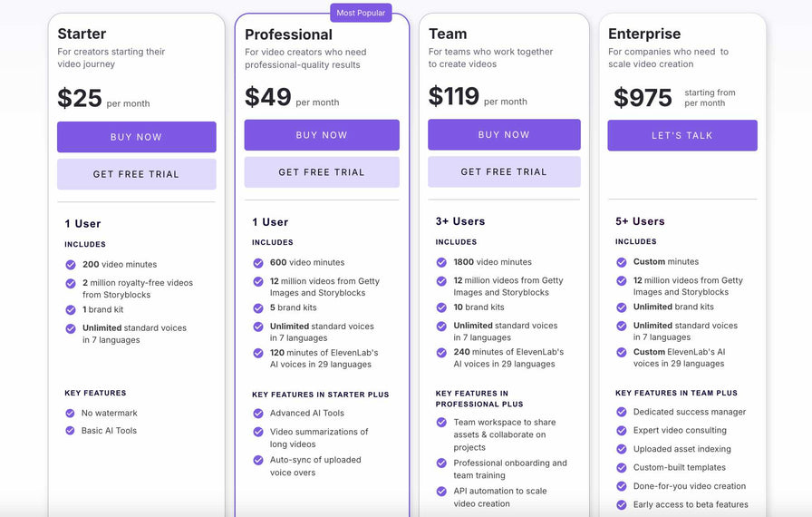Click the checkmark beside Advanced AI Tools
Image resolution: width=812 pixels, height=517 pixels.
258,414
